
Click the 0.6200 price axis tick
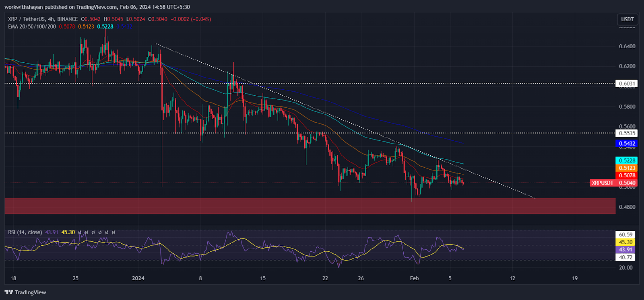(627, 66)
